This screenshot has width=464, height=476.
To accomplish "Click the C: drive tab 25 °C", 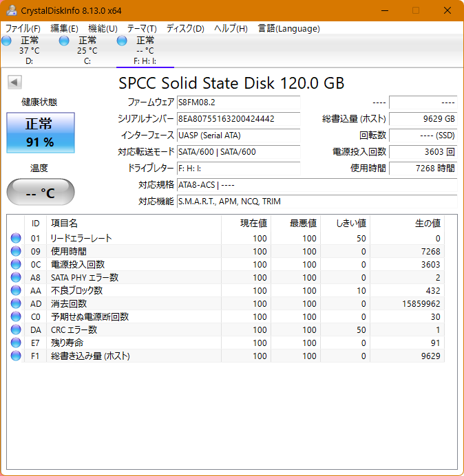I will pyautogui.click(x=87, y=50).
